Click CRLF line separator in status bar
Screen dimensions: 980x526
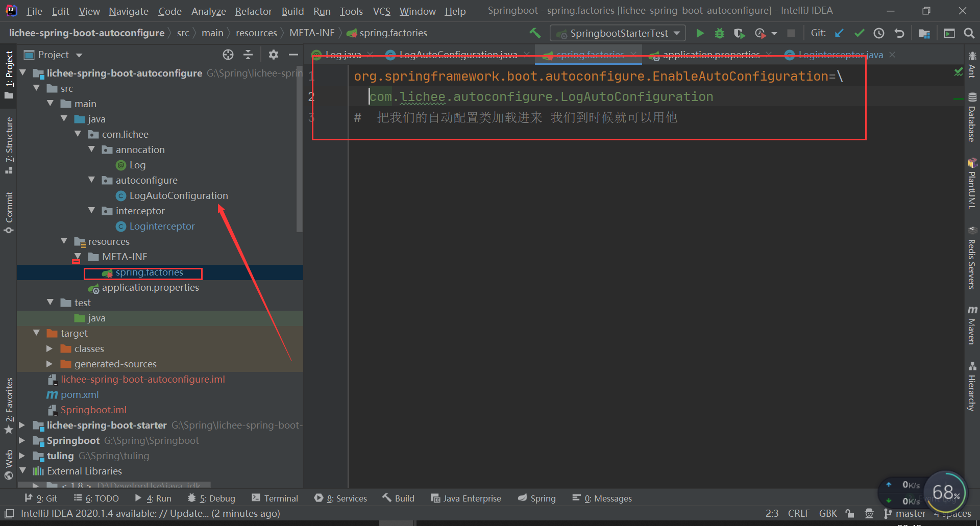tap(799, 513)
